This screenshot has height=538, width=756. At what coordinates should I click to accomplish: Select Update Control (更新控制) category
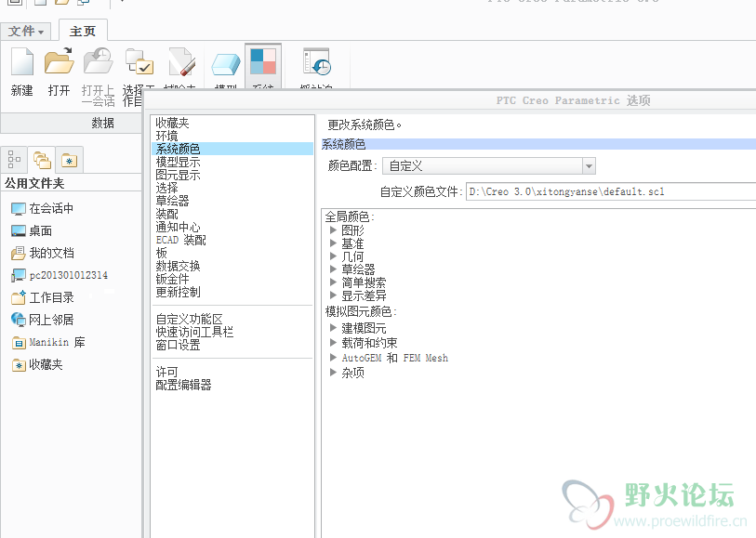click(178, 292)
